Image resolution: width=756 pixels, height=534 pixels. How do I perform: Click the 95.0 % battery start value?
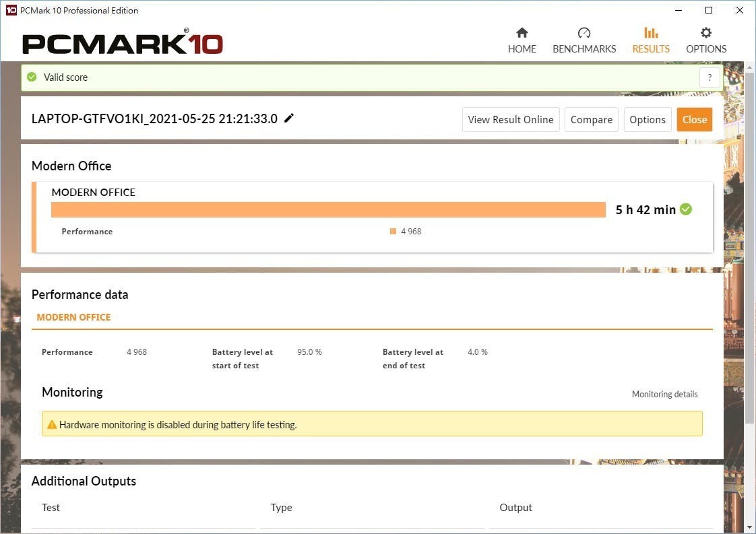[x=309, y=352]
